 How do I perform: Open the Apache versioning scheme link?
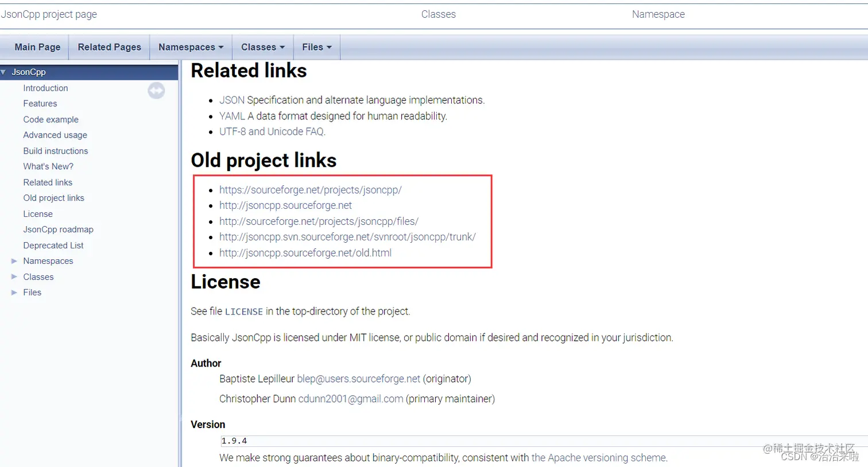599,458
